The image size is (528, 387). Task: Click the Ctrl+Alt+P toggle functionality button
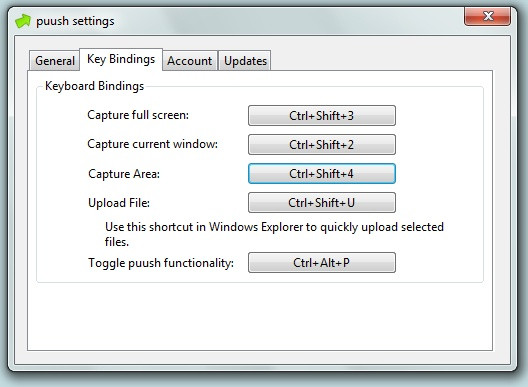[x=322, y=262]
